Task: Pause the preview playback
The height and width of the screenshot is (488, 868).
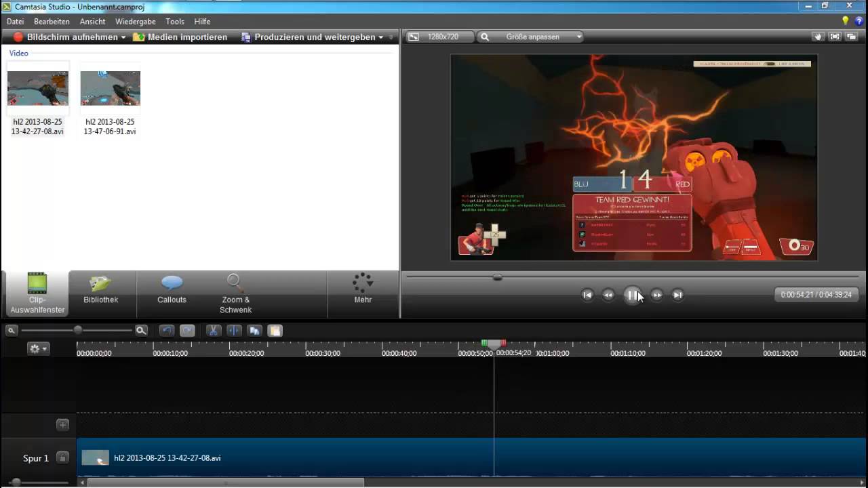Action: click(x=632, y=295)
